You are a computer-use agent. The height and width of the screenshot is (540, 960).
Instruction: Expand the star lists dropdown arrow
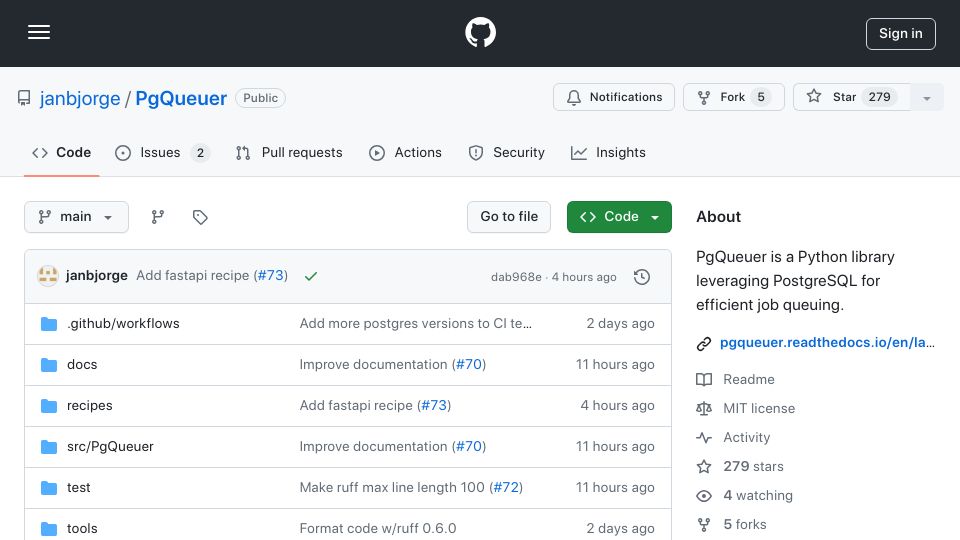pyautogui.click(x=926, y=97)
